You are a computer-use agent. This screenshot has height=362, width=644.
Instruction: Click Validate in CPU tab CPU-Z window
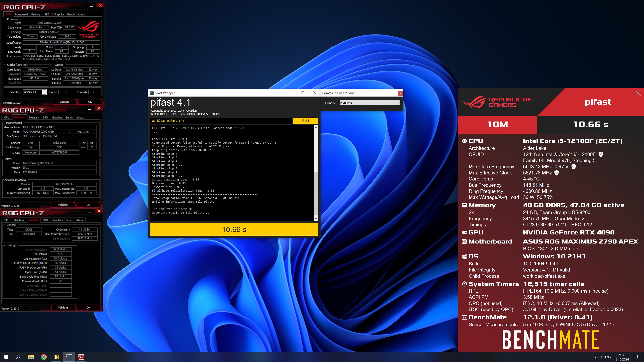point(65,102)
